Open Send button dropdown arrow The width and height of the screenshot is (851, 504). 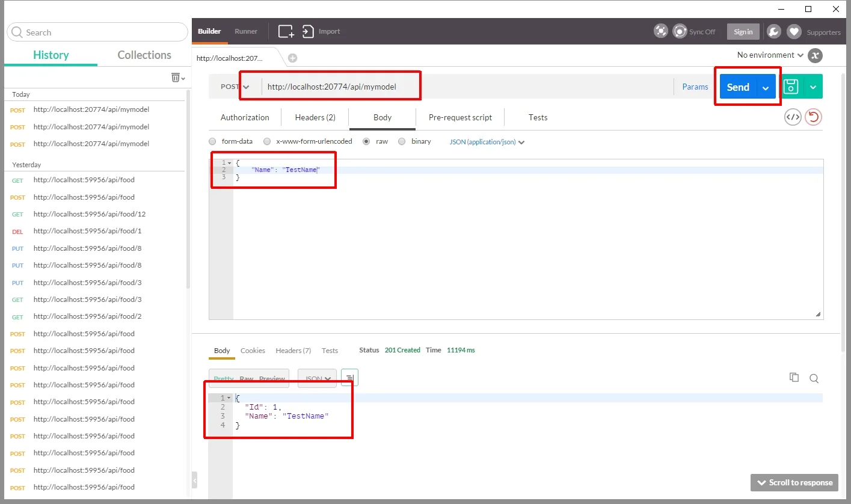[x=766, y=88]
